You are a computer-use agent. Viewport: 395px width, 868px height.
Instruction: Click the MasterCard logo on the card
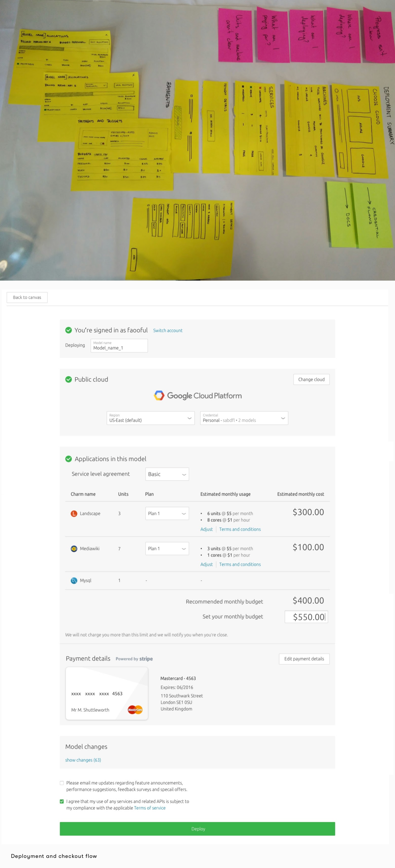(x=135, y=710)
